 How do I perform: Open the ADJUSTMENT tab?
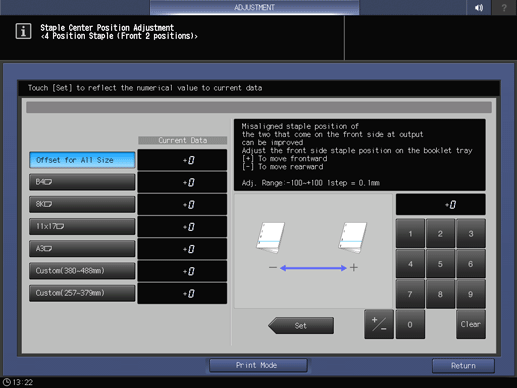pos(254,7)
